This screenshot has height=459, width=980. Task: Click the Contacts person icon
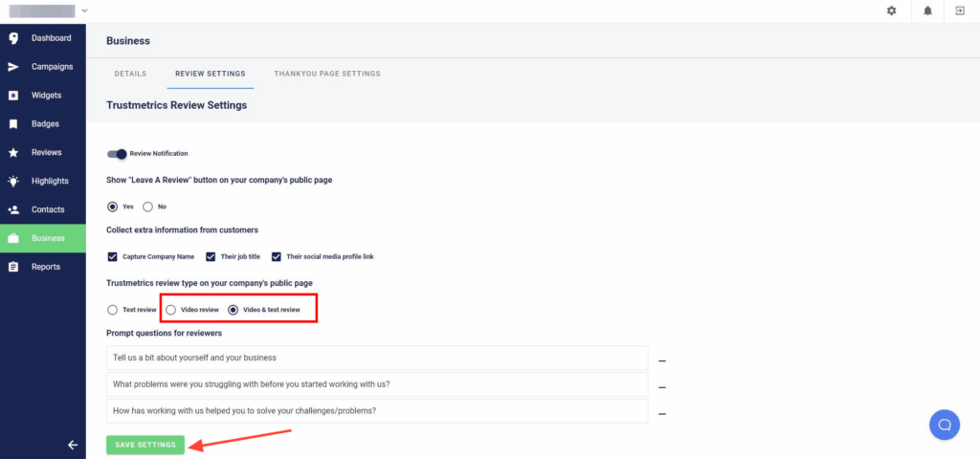click(x=13, y=209)
